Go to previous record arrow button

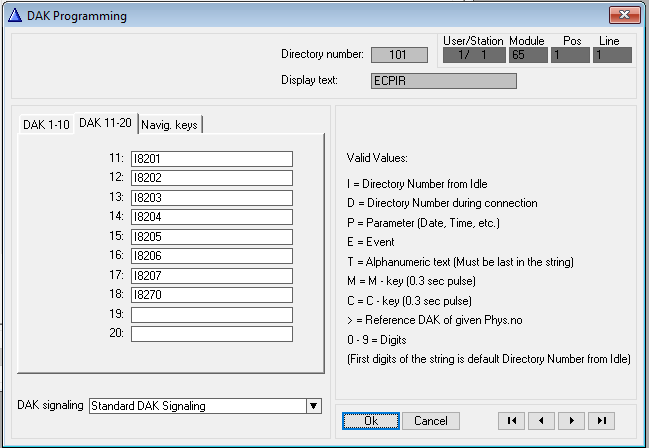tap(541, 421)
